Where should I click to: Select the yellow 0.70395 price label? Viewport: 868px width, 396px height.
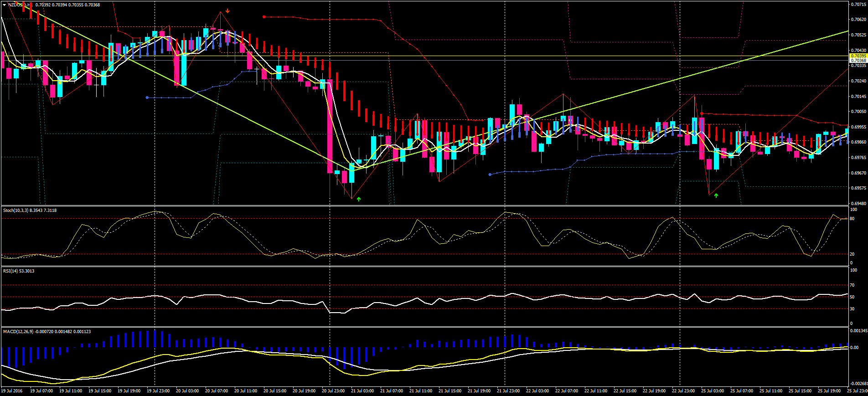click(x=858, y=56)
